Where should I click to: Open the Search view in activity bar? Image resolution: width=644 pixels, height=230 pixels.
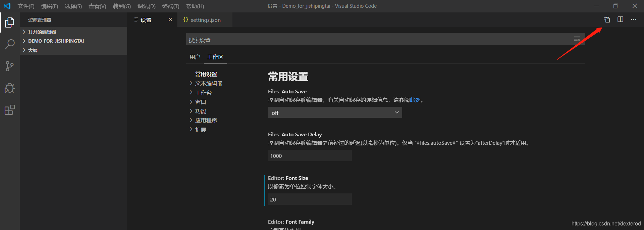pyautogui.click(x=10, y=44)
